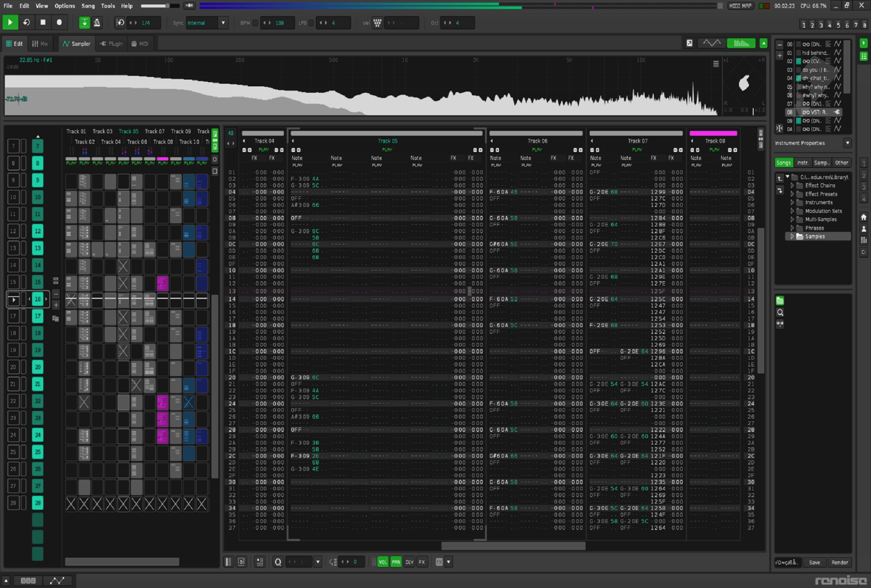Collapse the upper frame with green up arrow
Viewport: 871px width, 588px height.
pyautogui.click(x=763, y=43)
